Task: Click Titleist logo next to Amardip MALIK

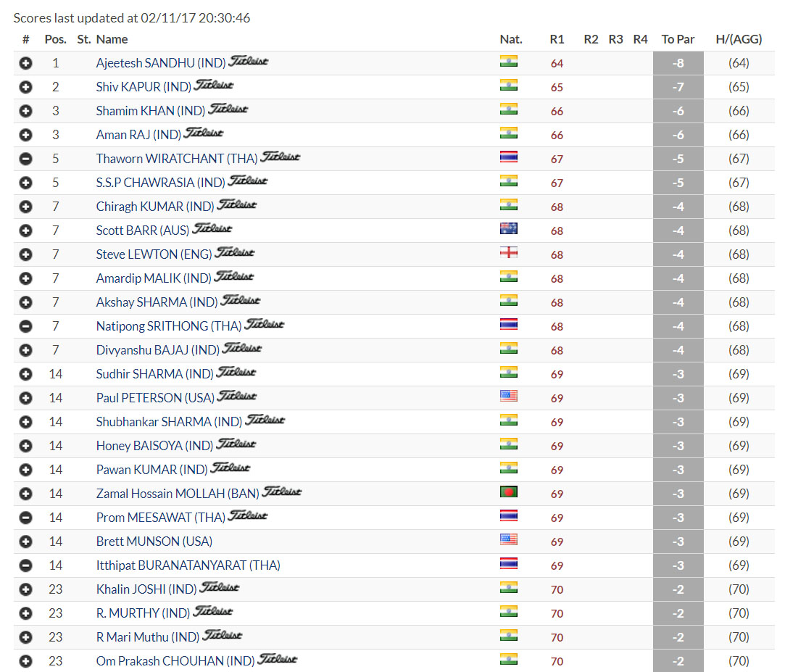Action: (234, 276)
